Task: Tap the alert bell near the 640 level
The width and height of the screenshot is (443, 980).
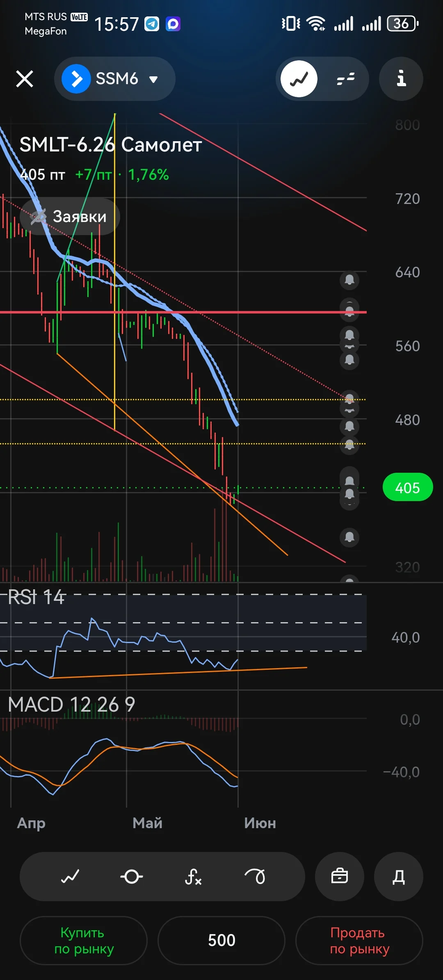Action: pyautogui.click(x=349, y=280)
